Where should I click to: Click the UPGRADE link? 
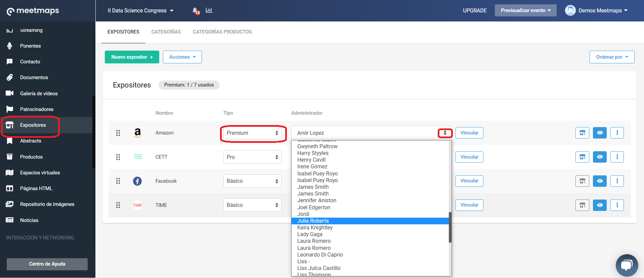click(x=475, y=11)
